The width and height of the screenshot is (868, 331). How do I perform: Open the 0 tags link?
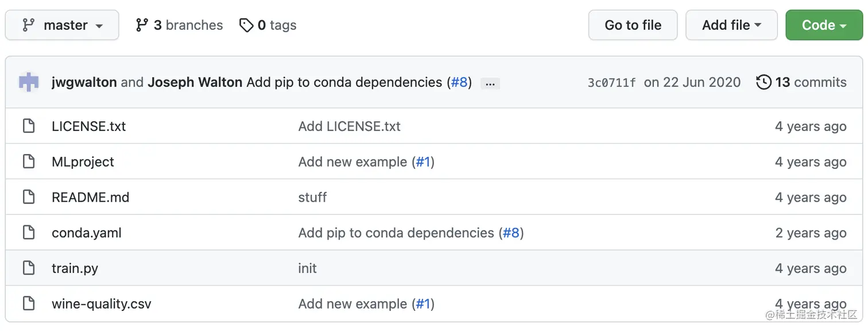click(268, 25)
